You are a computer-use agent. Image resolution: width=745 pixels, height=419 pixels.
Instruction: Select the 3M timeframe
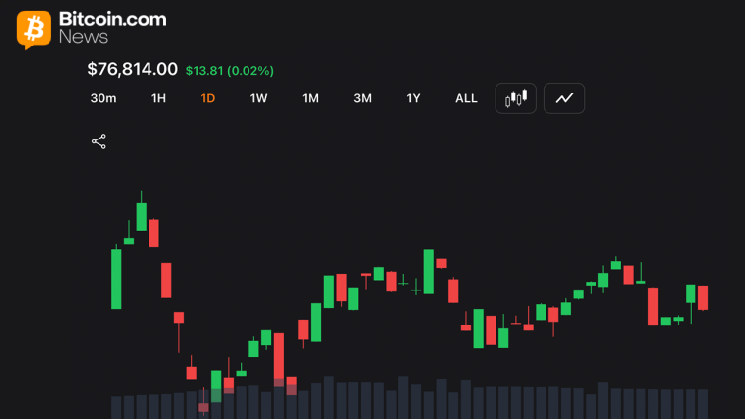tap(362, 98)
